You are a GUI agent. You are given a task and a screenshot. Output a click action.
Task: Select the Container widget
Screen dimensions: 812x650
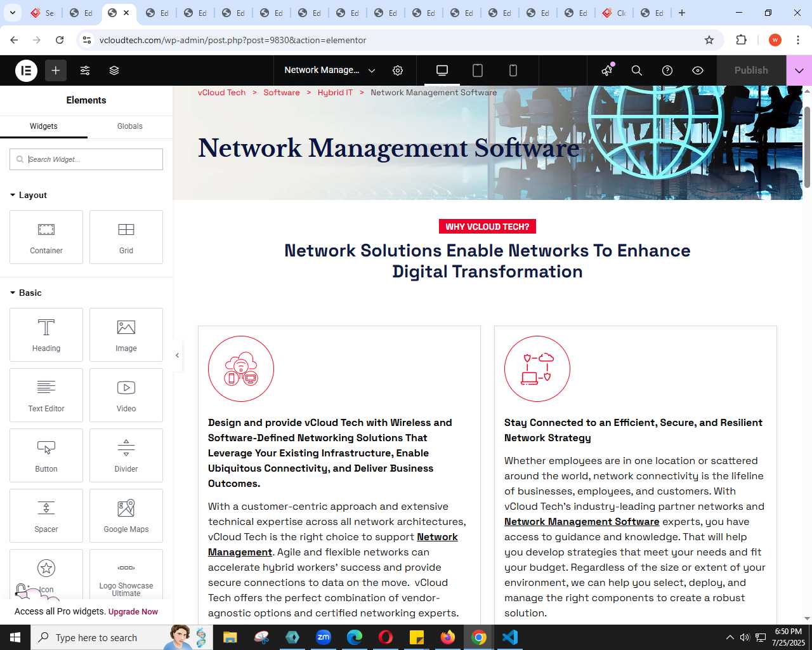click(x=46, y=237)
